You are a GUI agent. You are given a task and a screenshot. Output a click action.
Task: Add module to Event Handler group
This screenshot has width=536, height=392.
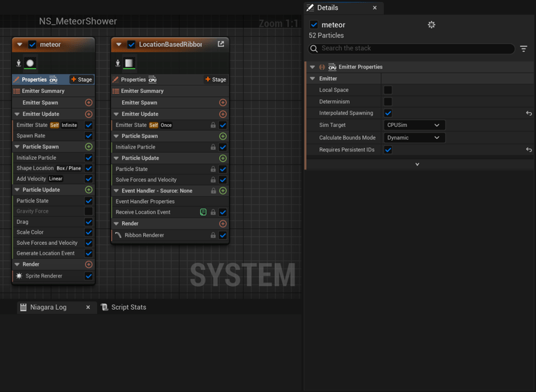pyautogui.click(x=223, y=190)
